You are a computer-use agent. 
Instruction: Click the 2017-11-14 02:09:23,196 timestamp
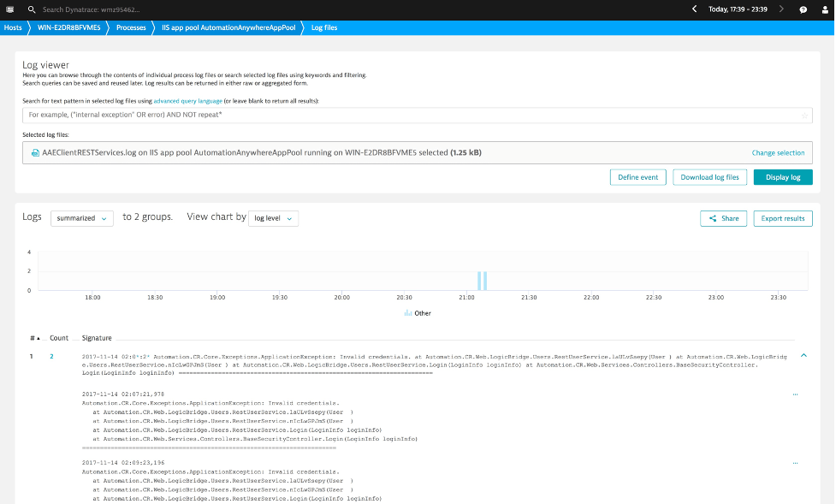tap(123, 462)
